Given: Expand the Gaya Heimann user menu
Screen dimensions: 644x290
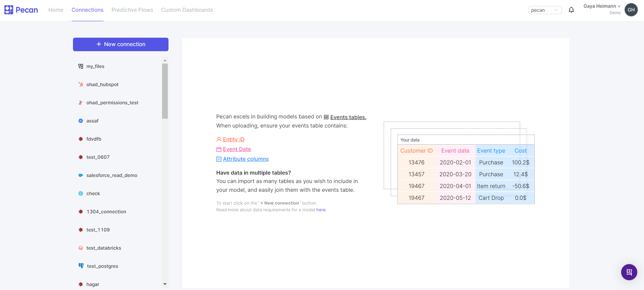Looking at the screenshot, I should 602,6.
